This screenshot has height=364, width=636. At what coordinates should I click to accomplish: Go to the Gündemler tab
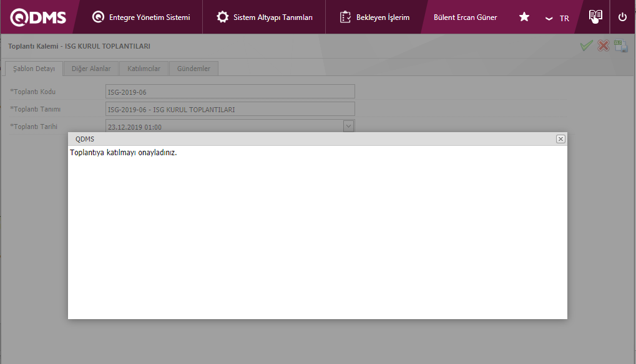coord(194,69)
